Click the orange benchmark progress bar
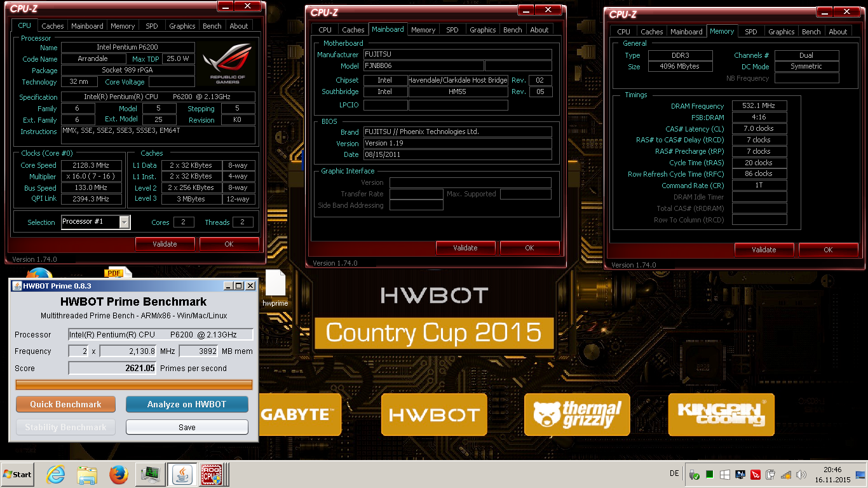The width and height of the screenshot is (868, 488). pos(134,384)
